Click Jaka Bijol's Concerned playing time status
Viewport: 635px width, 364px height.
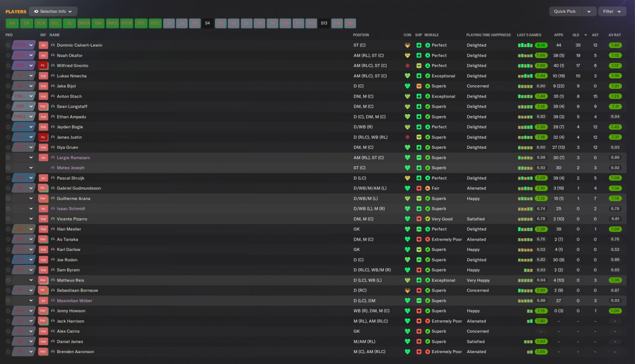478,86
